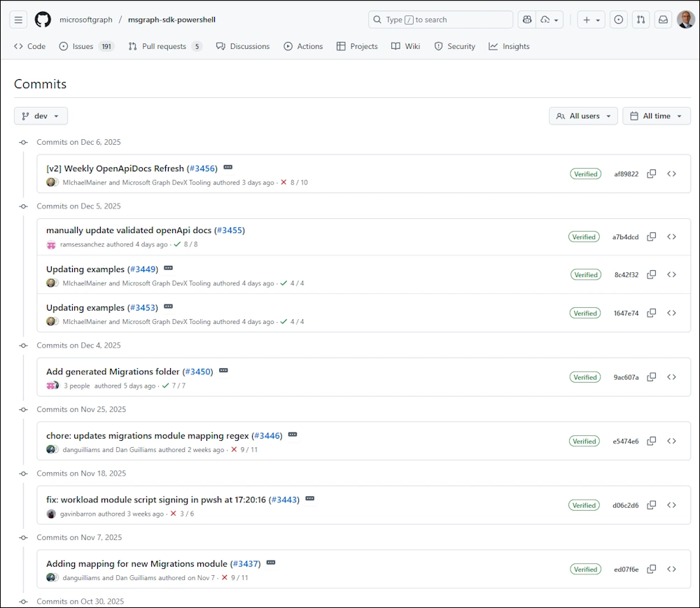Viewport: 700px width, 608px height.
Task: Copy full SHA for commit 9ac607a
Action: coord(651,377)
